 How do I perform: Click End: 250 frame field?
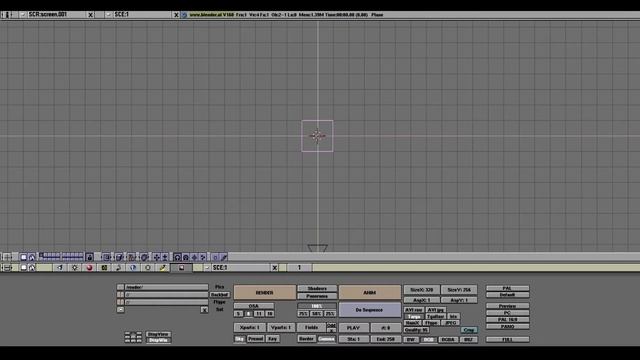(386, 339)
